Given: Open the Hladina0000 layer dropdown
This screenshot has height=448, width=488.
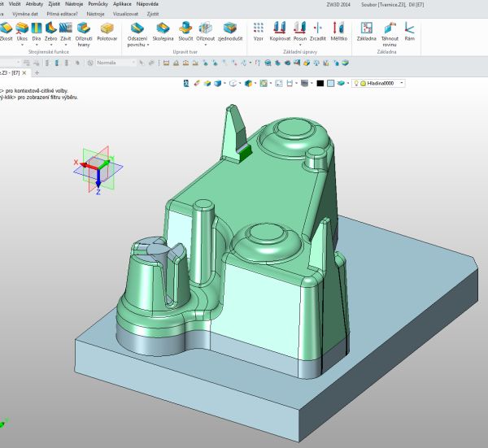Looking at the screenshot, I should click(x=402, y=83).
